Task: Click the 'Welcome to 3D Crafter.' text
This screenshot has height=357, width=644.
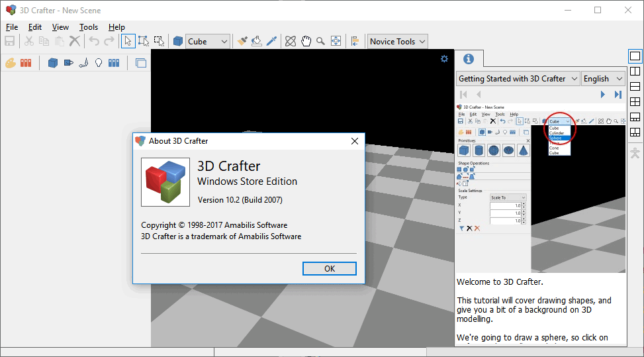Action: (x=500, y=281)
